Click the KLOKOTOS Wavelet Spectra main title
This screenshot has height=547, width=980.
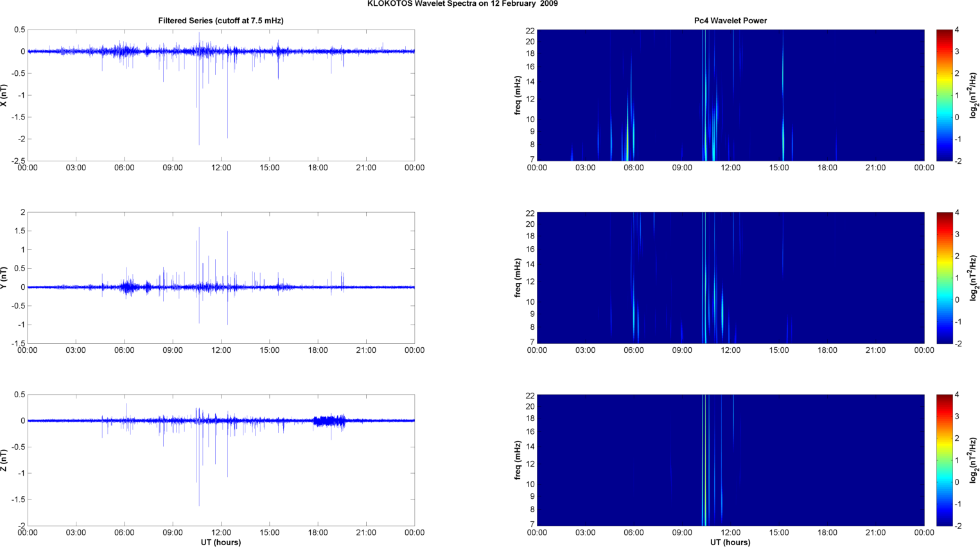click(462, 4)
